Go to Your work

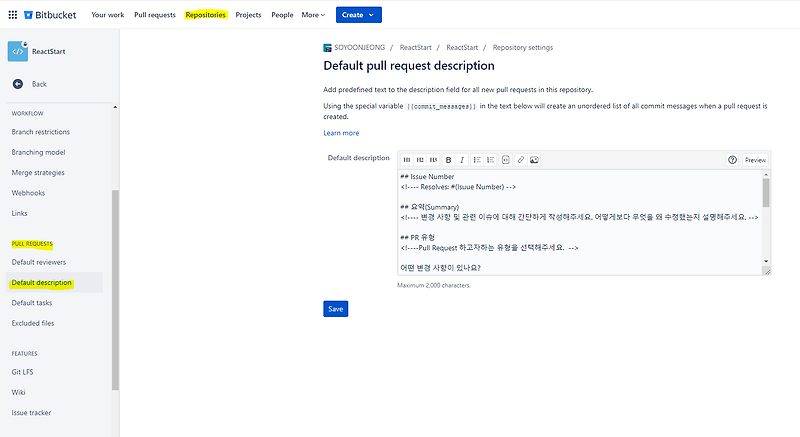[x=108, y=15]
